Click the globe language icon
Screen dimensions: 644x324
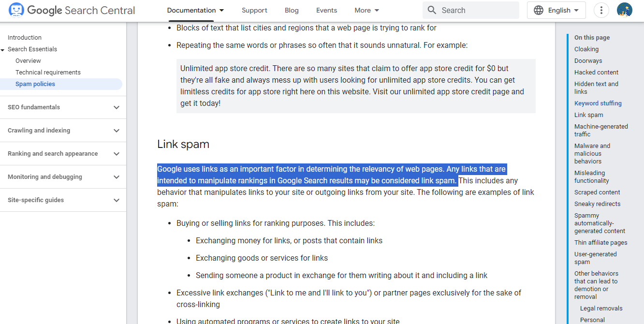(539, 10)
